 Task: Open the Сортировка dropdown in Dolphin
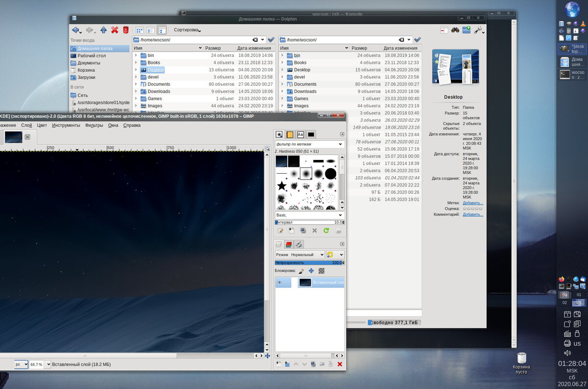click(187, 30)
